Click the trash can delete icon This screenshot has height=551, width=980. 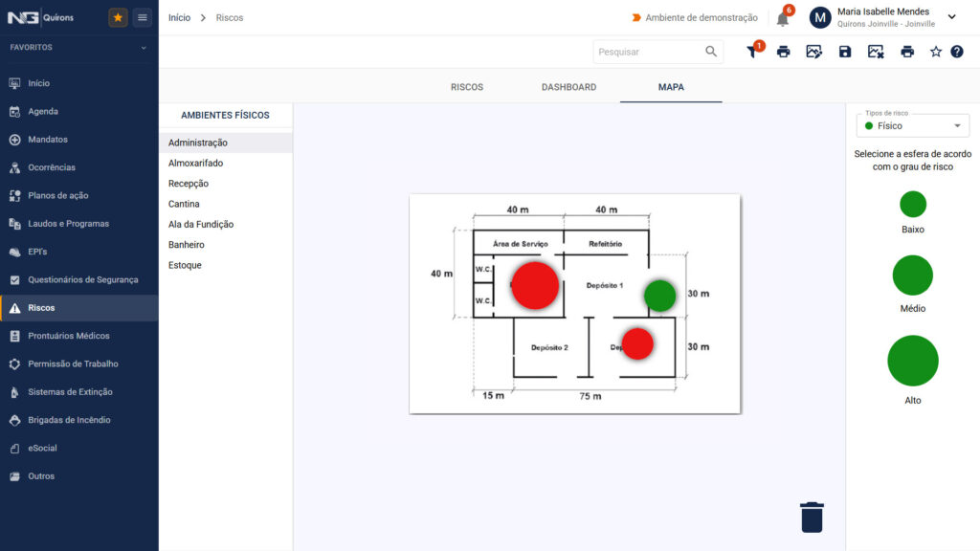812,518
